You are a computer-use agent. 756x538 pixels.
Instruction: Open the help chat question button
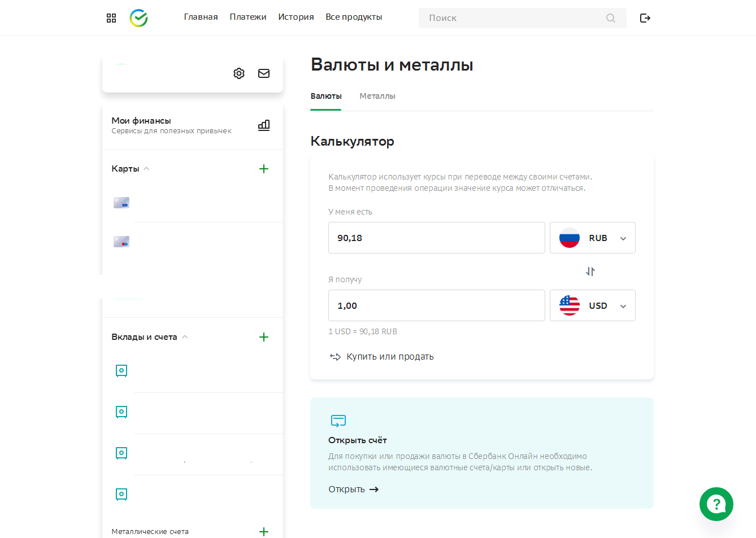[x=716, y=504]
